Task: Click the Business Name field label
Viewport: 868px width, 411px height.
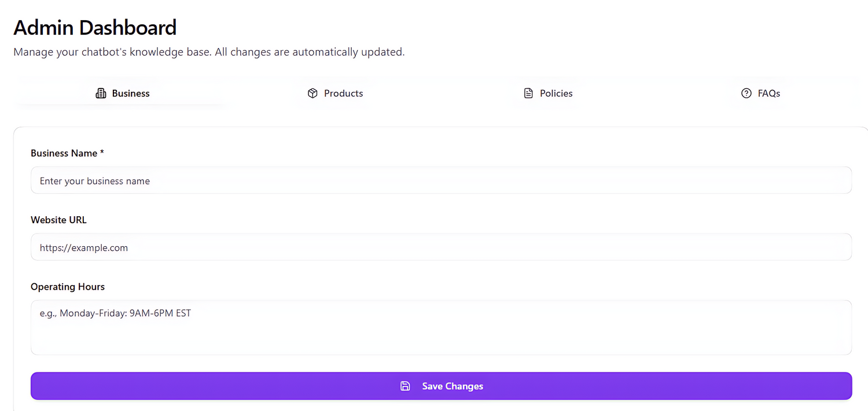Action: coord(67,153)
